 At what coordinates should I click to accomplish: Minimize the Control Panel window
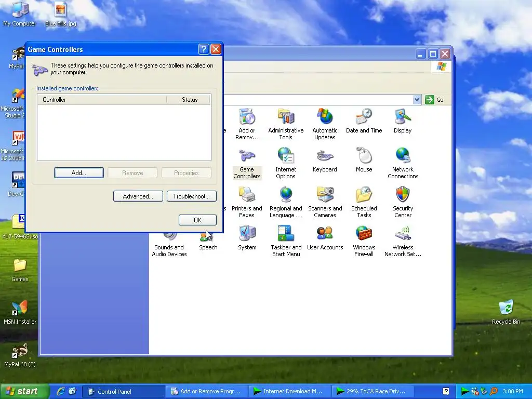click(421, 54)
